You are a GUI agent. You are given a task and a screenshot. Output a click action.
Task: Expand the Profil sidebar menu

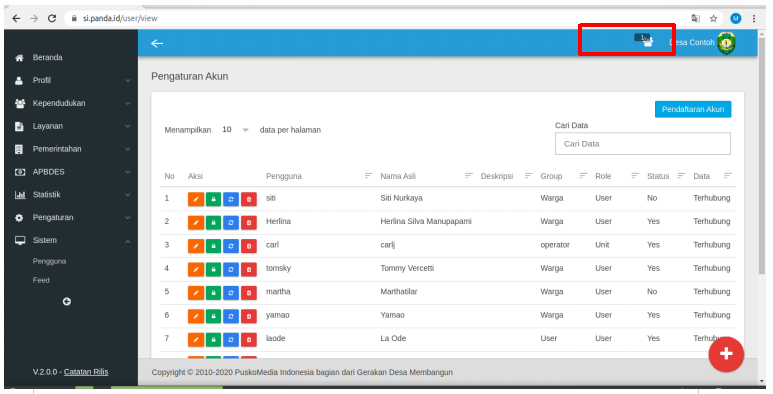(x=72, y=80)
